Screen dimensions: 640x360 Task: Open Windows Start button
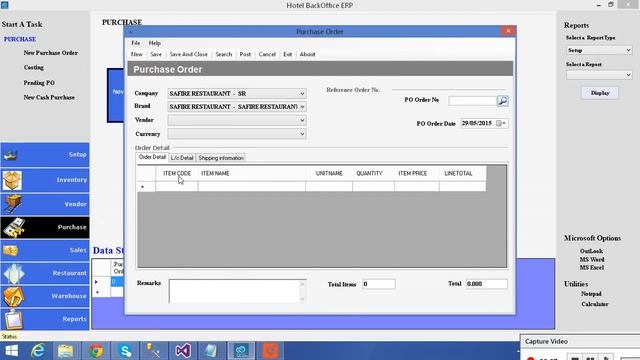pos(11,351)
